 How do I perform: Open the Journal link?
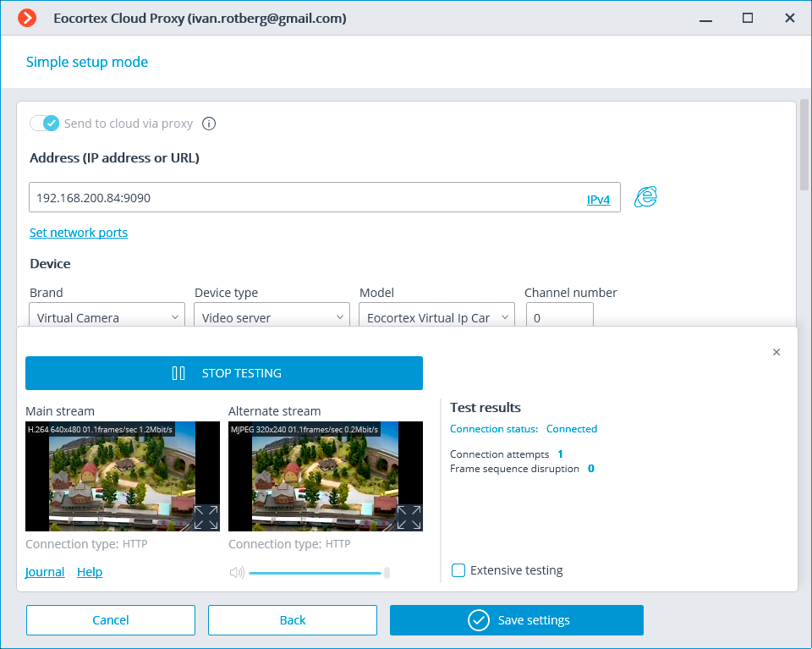(x=44, y=572)
